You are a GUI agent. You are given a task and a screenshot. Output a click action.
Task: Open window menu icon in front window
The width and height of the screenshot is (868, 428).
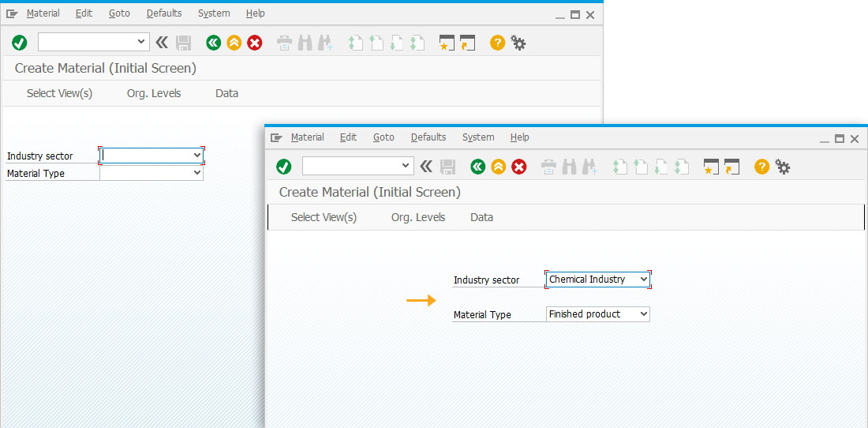pos(276,138)
